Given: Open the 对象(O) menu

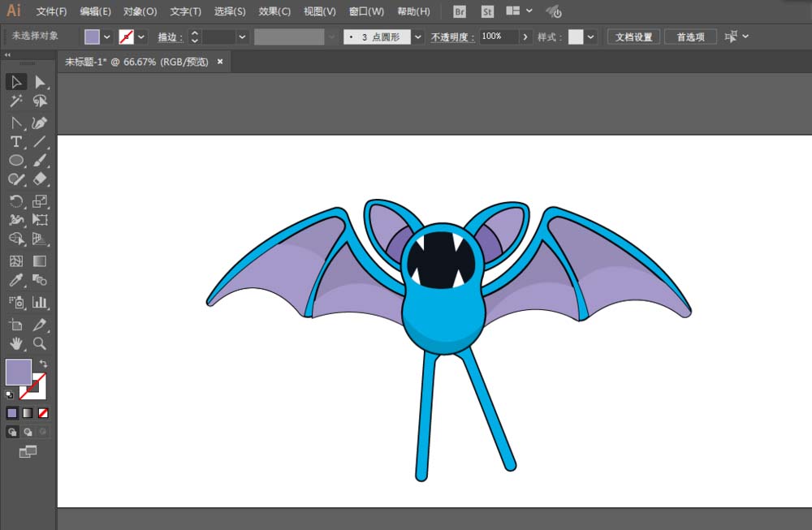Looking at the screenshot, I should (140, 11).
